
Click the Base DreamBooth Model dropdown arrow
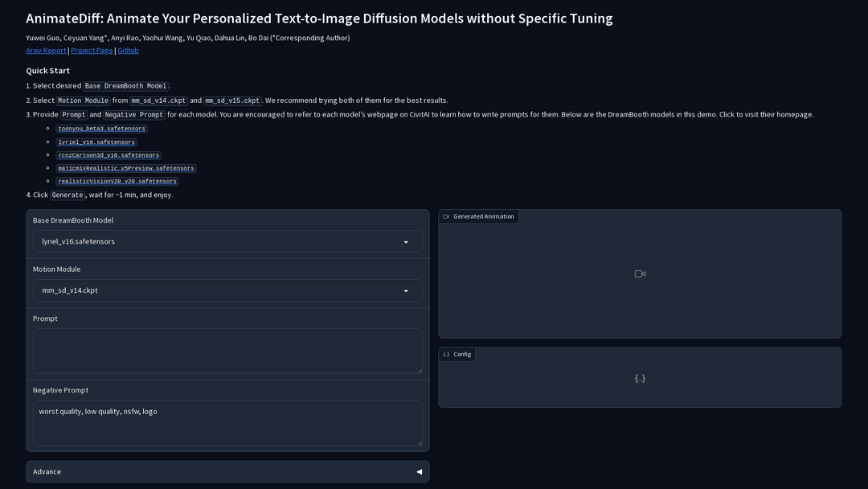(406, 242)
